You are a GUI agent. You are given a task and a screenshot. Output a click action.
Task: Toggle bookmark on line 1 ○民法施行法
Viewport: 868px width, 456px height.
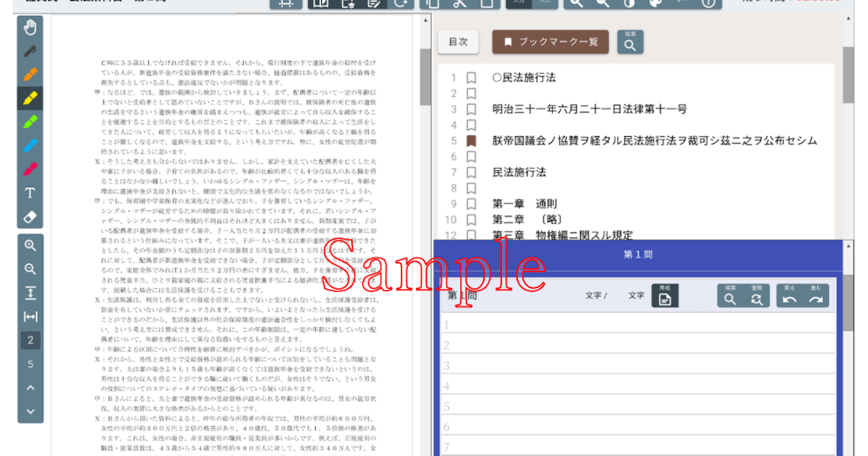click(x=471, y=77)
